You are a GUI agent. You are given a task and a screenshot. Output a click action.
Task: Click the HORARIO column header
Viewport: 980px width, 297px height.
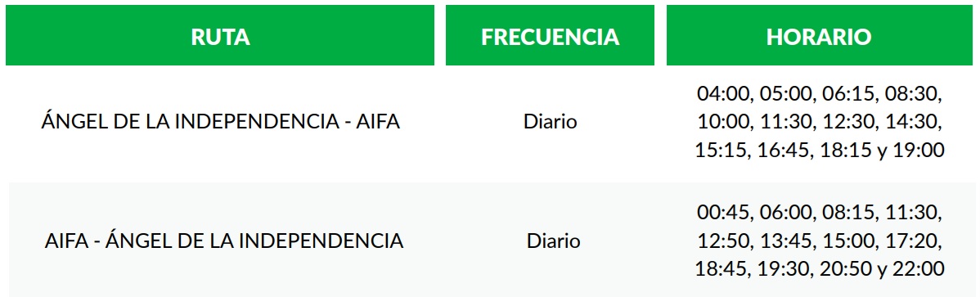click(x=820, y=36)
